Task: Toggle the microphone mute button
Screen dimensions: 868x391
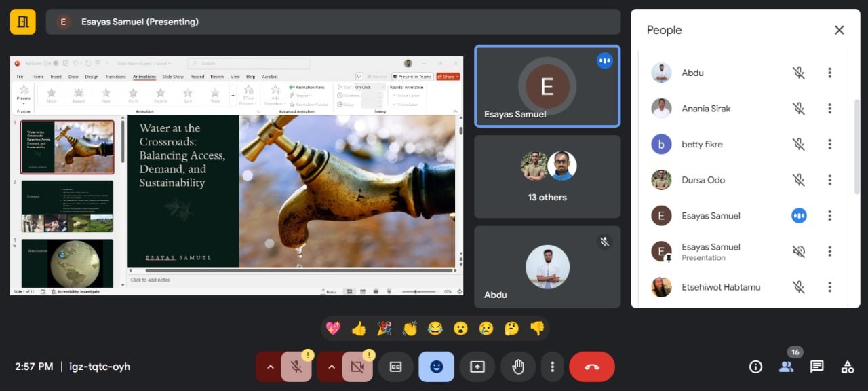Action: [296, 367]
